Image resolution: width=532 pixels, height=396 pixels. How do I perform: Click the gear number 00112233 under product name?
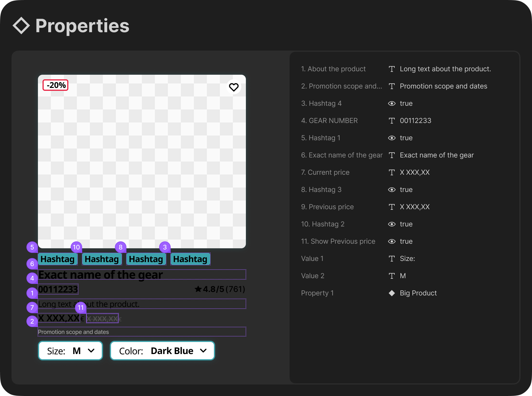58,289
